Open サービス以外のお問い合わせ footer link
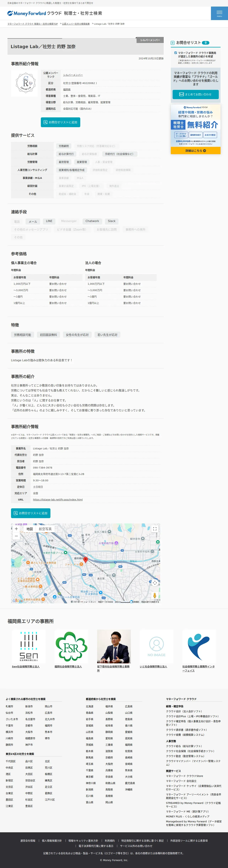This screenshot has height=868, width=228. pyautogui.click(x=136, y=846)
